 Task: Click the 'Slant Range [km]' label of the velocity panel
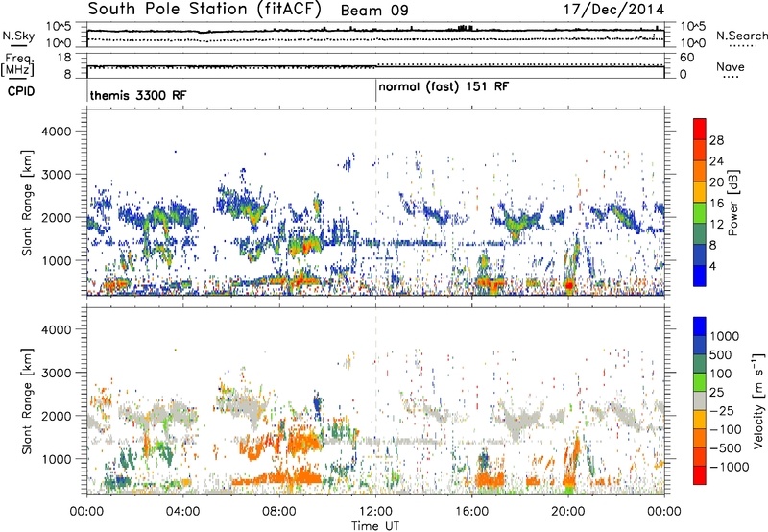27,400
